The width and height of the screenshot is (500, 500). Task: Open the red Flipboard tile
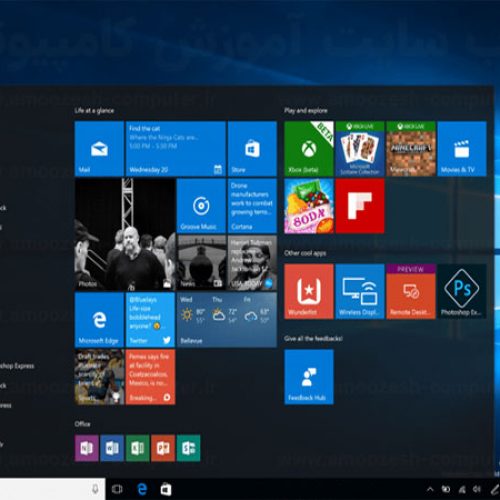[x=360, y=206]
